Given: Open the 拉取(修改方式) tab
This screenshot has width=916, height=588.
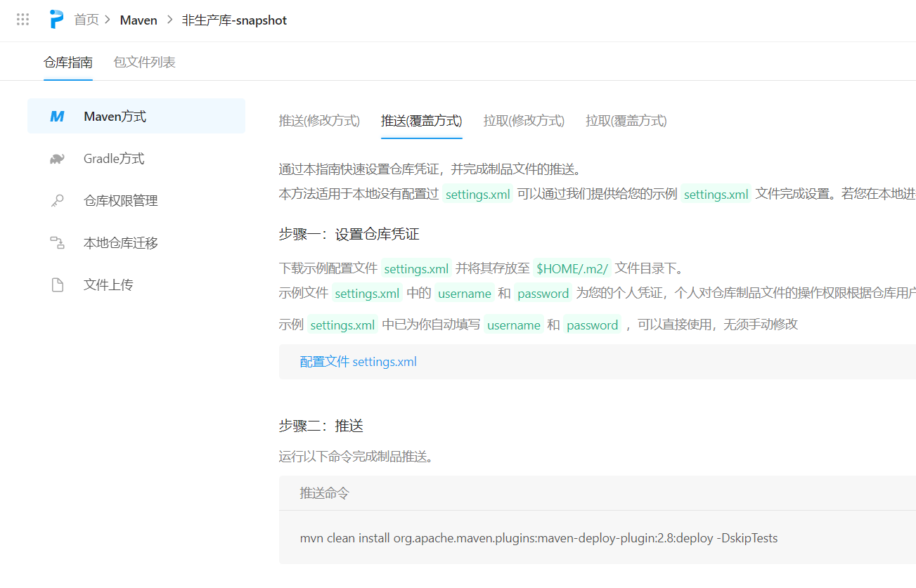Looking at the screenshot, I should [524, 121].
